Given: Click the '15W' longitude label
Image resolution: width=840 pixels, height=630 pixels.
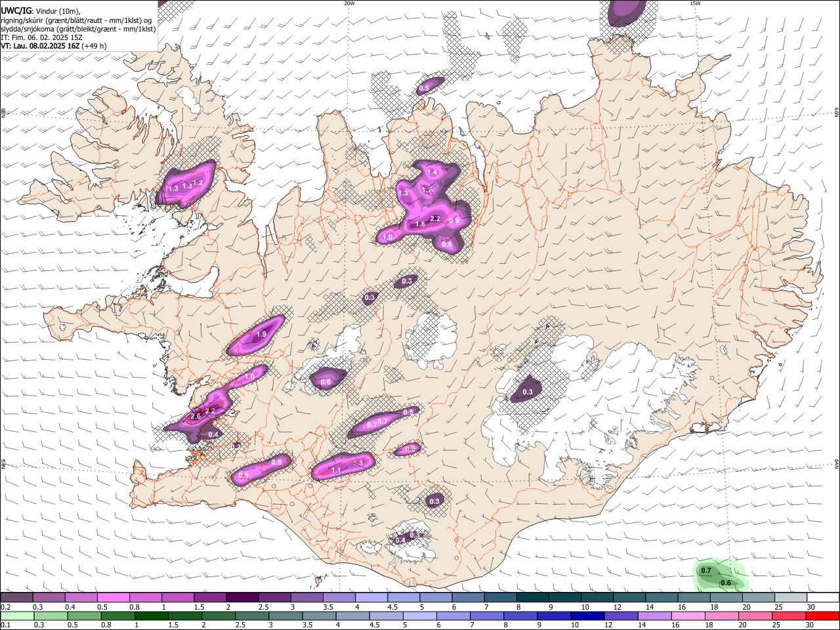Looking at the screenshot, I should (695, 3).
